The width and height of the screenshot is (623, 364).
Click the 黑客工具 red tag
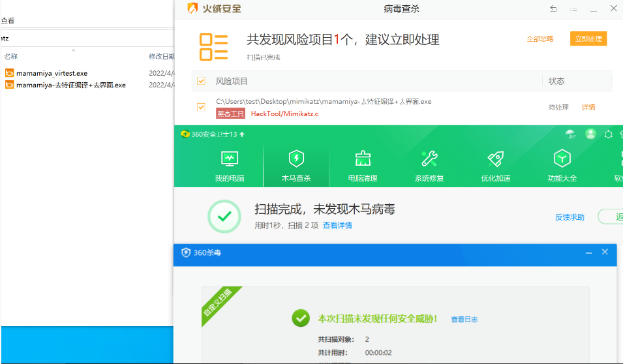pyautogui.click(x=230, y=114)
